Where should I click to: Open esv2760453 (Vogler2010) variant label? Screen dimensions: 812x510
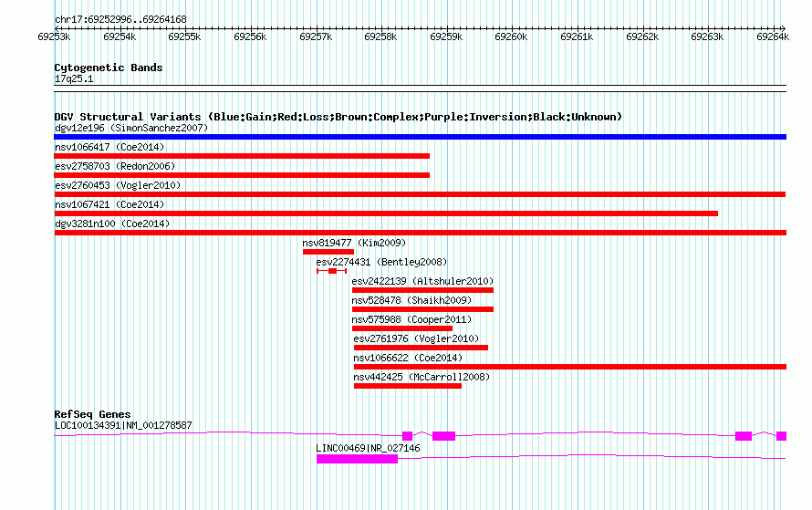tap(118, 185)
